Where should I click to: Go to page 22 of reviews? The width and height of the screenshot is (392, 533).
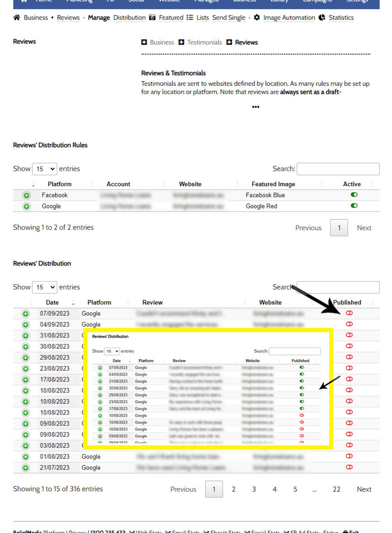336,489
